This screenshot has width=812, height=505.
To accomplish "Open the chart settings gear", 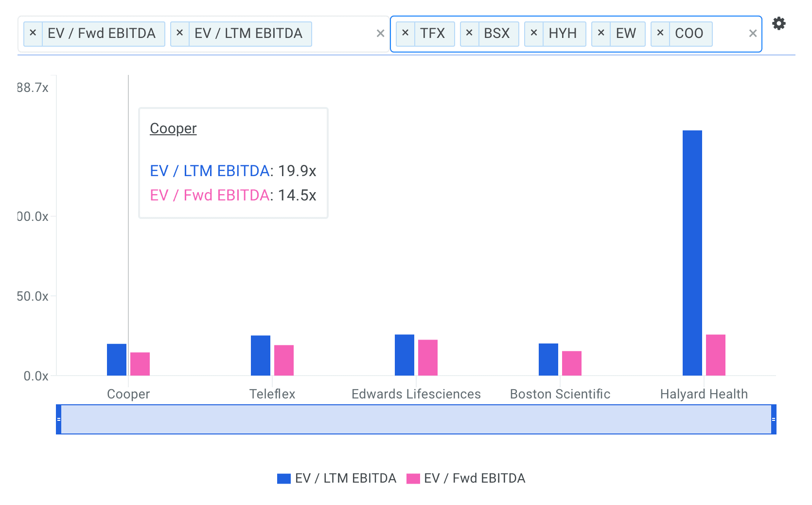I will pos(779,23).
